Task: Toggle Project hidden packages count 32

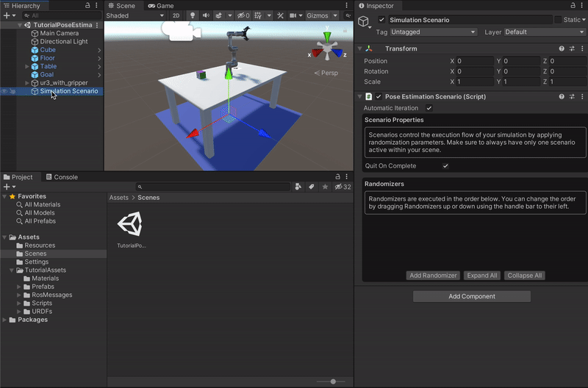Action: tap(343, 187)
